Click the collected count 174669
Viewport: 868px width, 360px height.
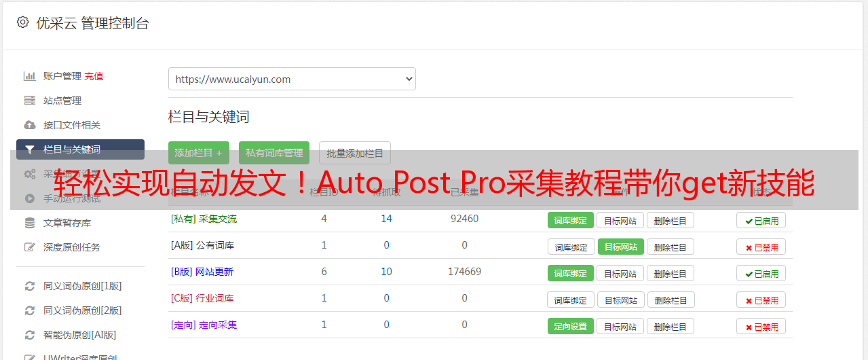click(x=464, y=272)
